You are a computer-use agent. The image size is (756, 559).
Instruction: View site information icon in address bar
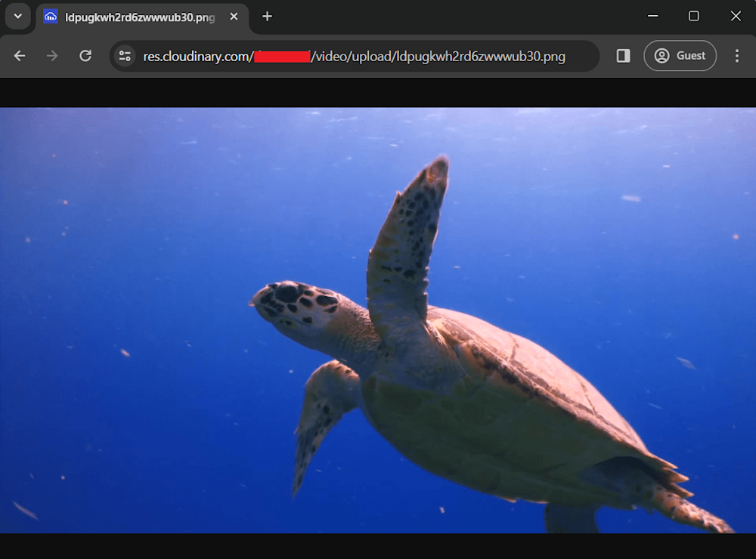click(125, 56)
